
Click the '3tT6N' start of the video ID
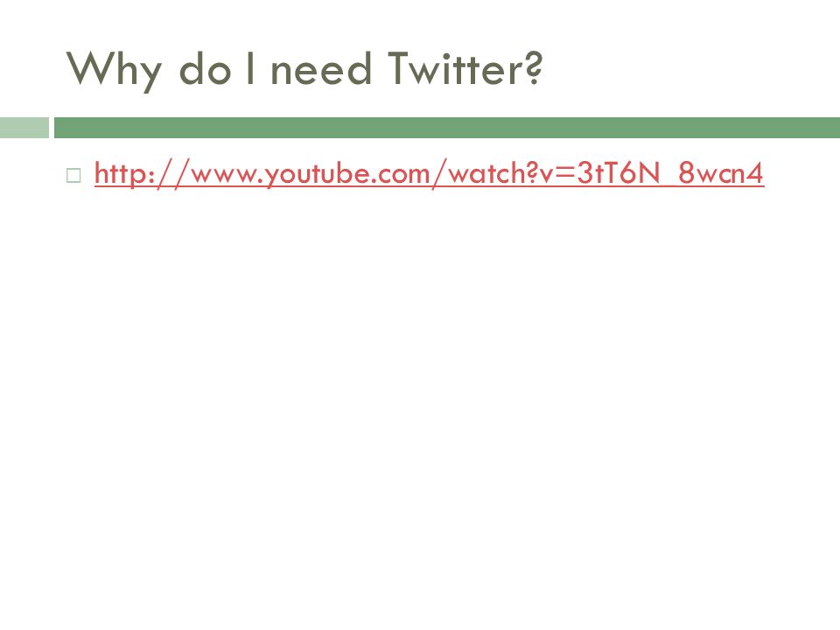click(619, 173)
